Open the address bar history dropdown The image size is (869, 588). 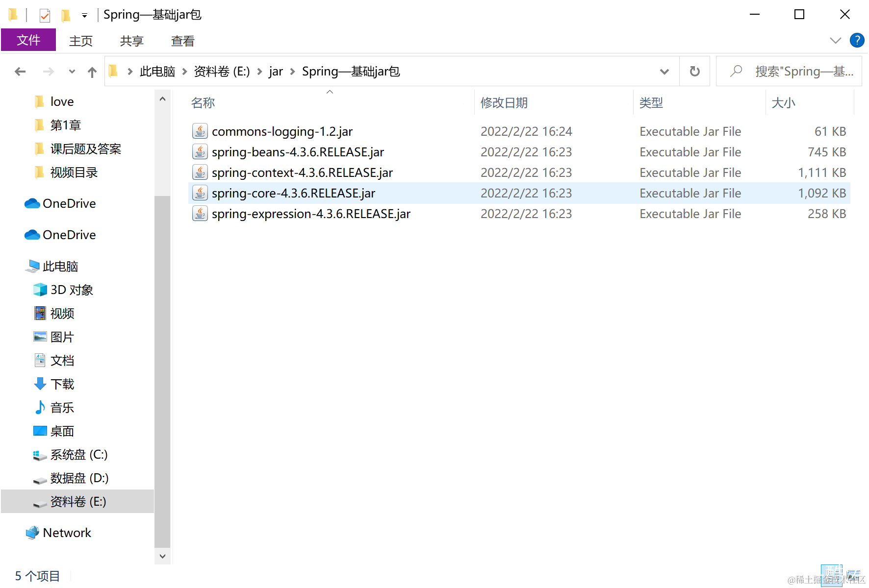(x=665, y=72)
